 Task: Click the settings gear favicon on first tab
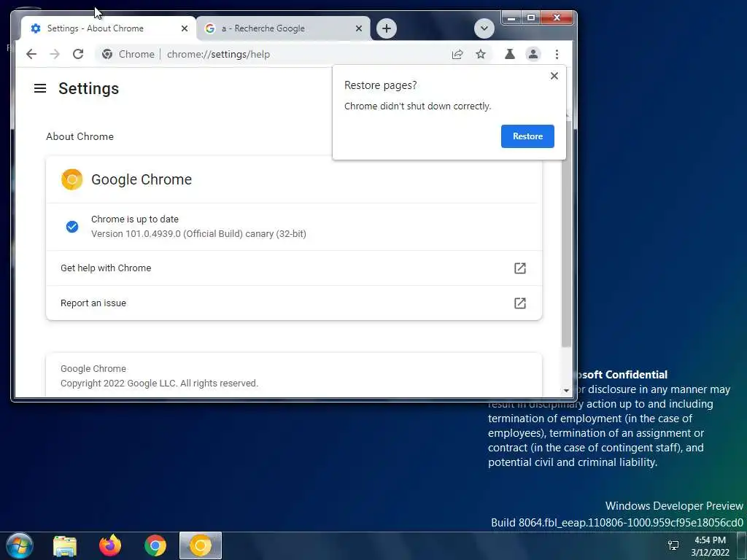click(36, 28)
